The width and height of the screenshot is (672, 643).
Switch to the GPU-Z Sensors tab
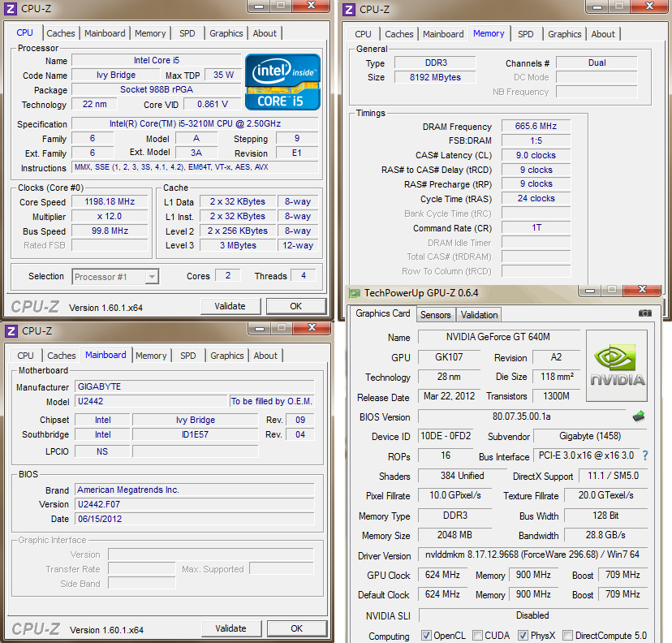[436, 315]
